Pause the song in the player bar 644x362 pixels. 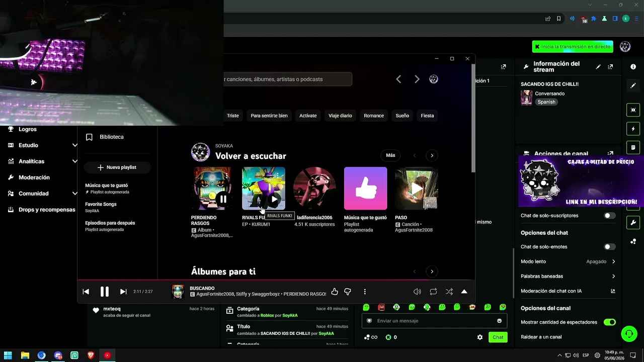[x=104, y=292]
